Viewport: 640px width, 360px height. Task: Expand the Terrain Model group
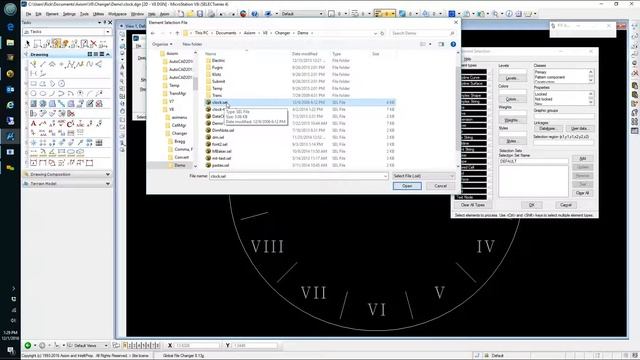pyautogui.click(x=108, y=184)
